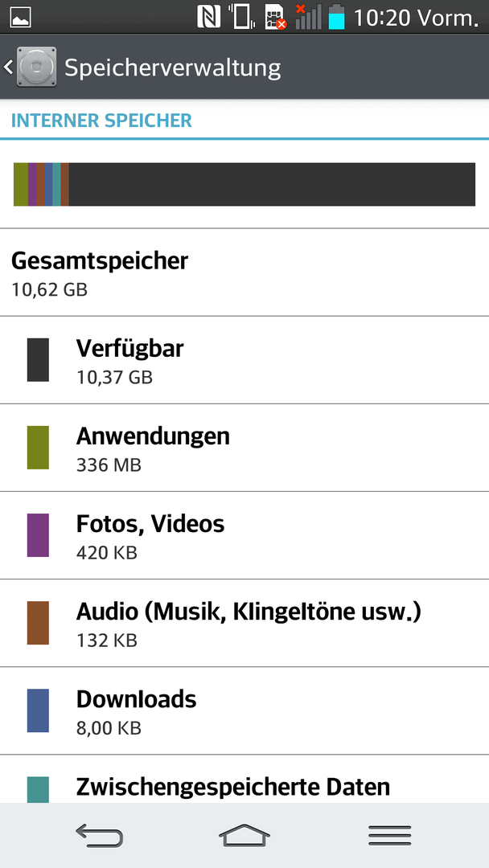Select Audio (Musik, Klingeltöne usw.) entry

click(x=244, y=624)
